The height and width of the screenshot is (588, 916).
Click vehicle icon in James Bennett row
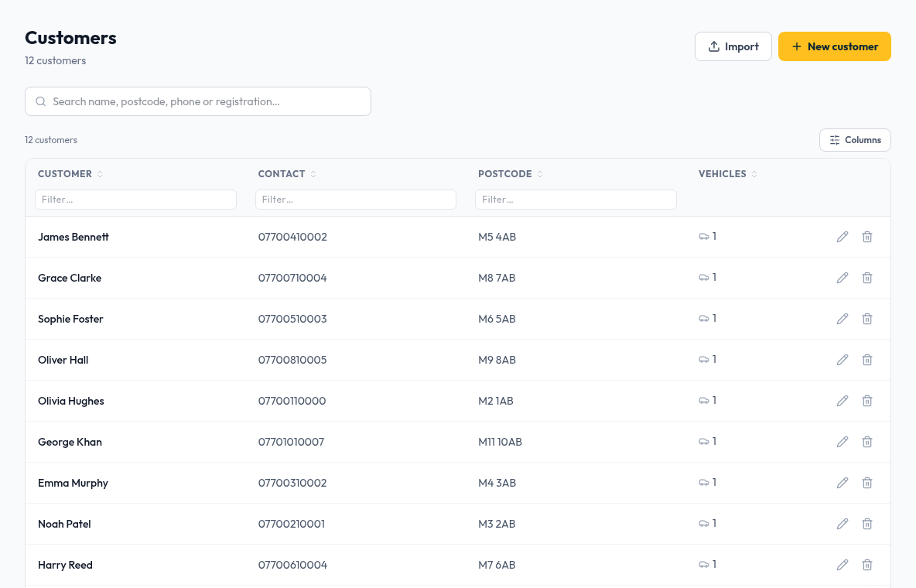(704, 237)
